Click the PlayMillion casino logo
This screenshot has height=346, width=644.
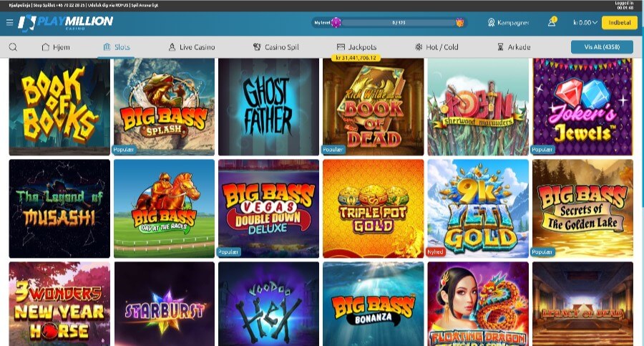click(66, 23)
